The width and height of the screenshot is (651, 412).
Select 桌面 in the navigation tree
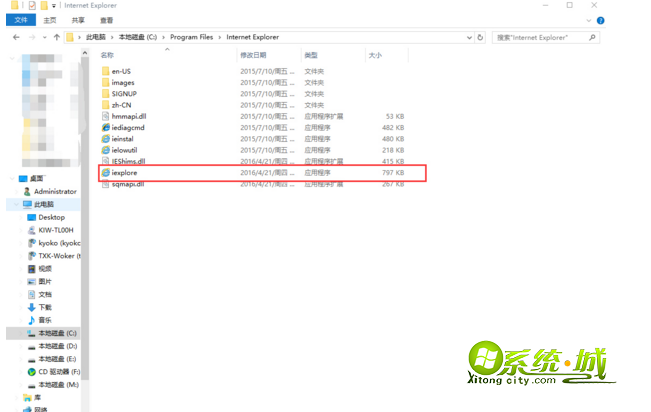[37, 179]
